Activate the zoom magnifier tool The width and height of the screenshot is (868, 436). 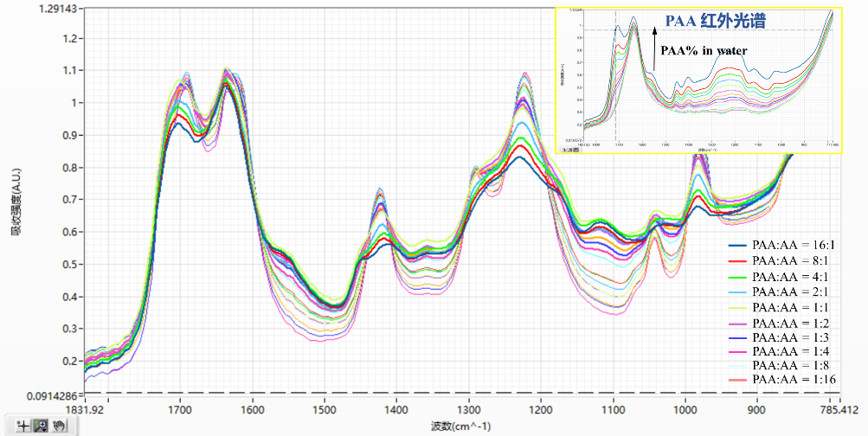(x=40, y=425)
